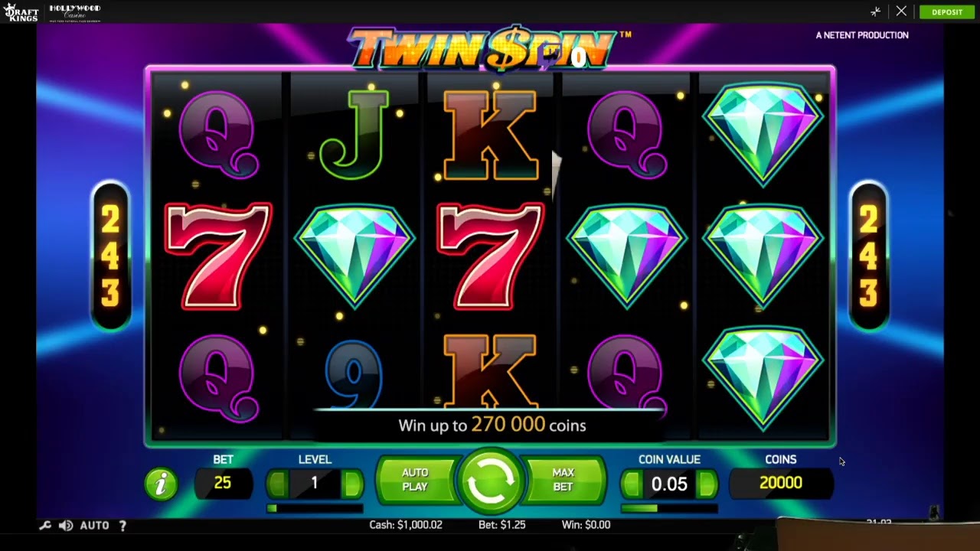Click the Hollywood Casino logo

pyautogui.click(x=75, y=12)
